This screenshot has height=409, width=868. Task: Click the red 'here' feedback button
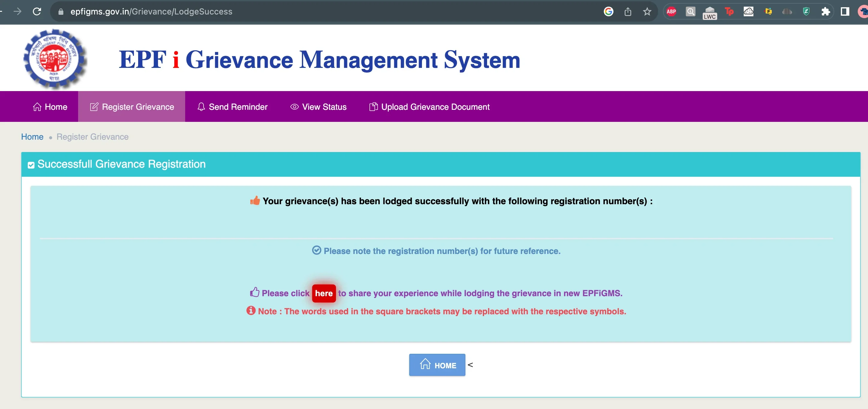[324, 293]
